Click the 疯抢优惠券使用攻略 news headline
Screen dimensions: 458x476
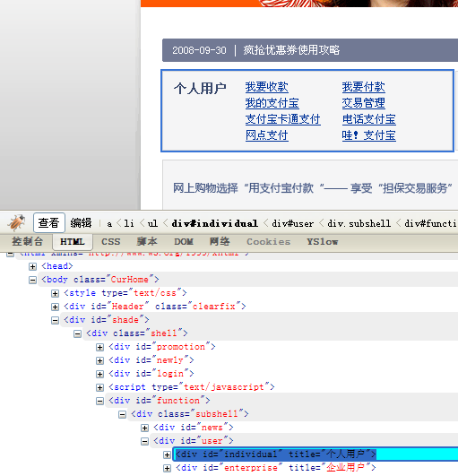tap(291, 50)
